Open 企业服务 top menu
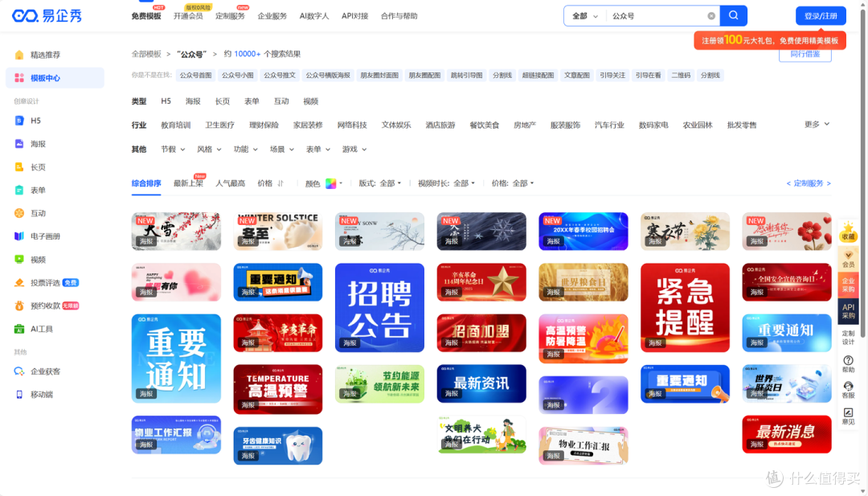 pyautogui.click(x=272, y=16)
